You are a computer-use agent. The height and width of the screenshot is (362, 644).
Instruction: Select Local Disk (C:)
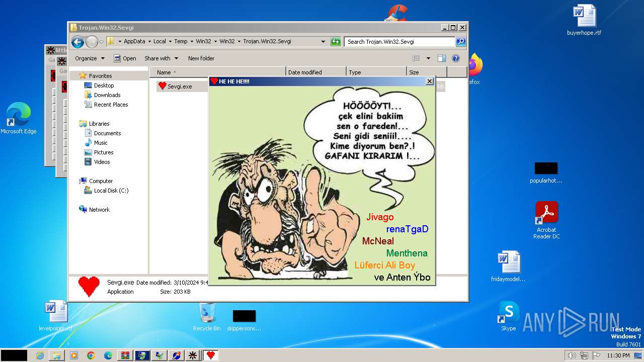[x=111, y=191]
